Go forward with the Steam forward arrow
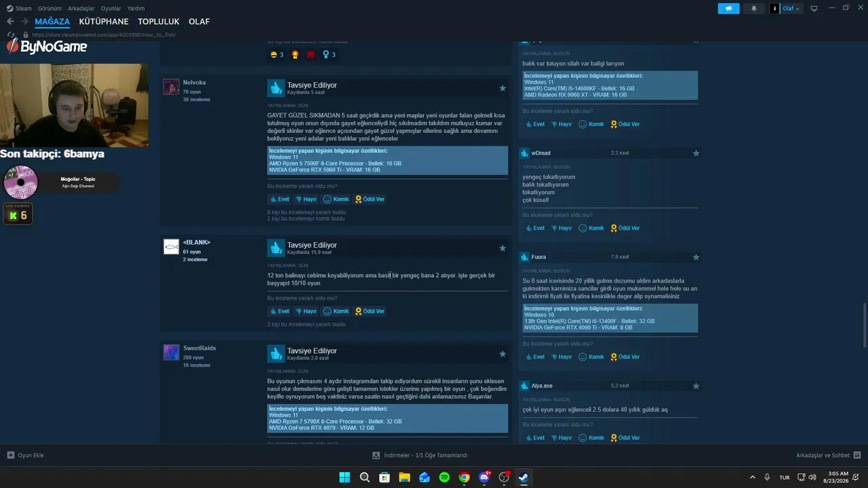The width and height of the screenshot is (868, 488). (24, 22)
